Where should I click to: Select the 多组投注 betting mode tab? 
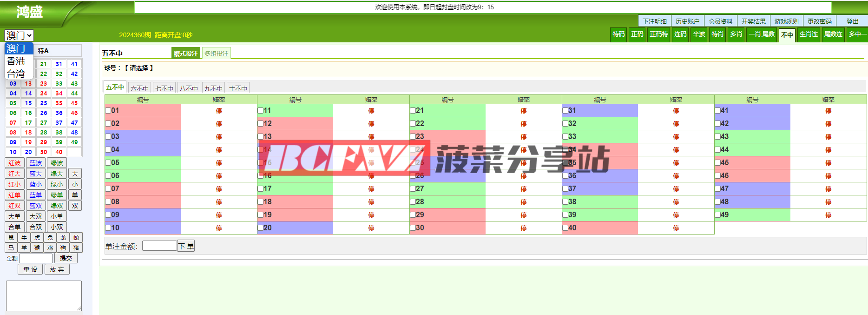(217, 54)
